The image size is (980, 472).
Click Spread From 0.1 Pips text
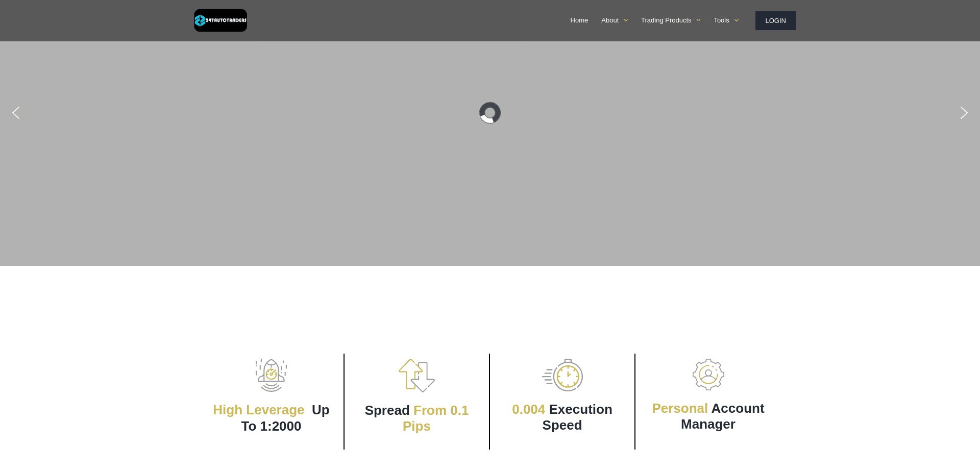[x=416, y=417]
